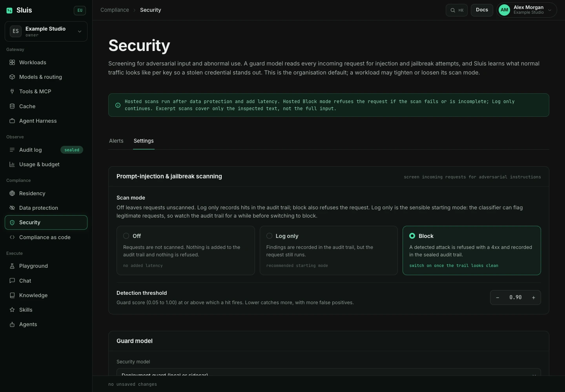Increase the detection threshold with plus
Image resolution: width=565 pixels, height=392 pixels.
click(x=534, y=298)
